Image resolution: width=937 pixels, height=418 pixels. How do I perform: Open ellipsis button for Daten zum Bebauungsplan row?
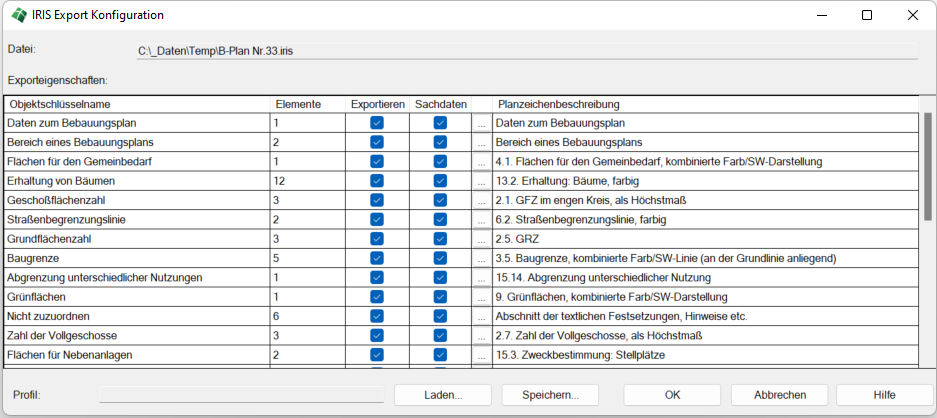(x=481, y=124)
